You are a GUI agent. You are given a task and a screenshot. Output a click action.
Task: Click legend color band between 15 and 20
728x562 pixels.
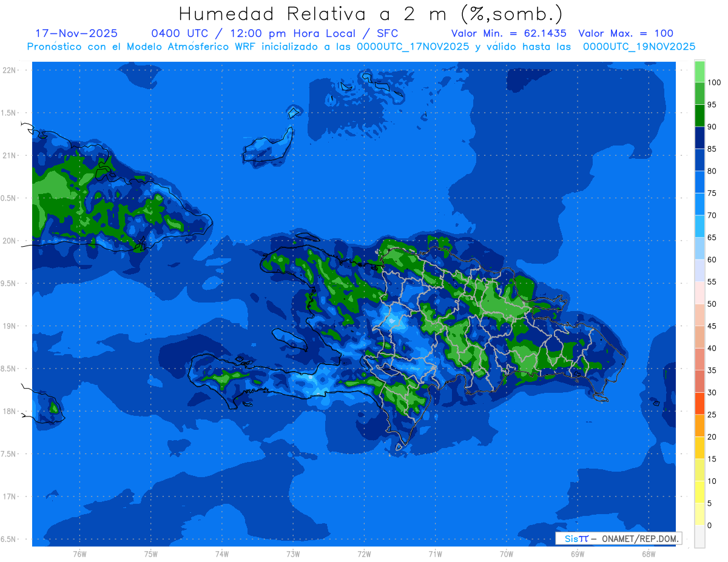click(699, 447)
